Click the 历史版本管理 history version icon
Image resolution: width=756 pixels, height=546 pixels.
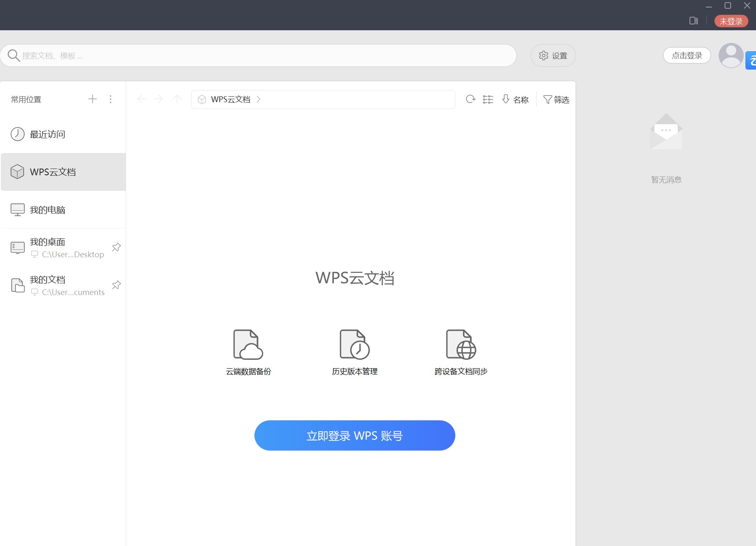click(355, 344)
